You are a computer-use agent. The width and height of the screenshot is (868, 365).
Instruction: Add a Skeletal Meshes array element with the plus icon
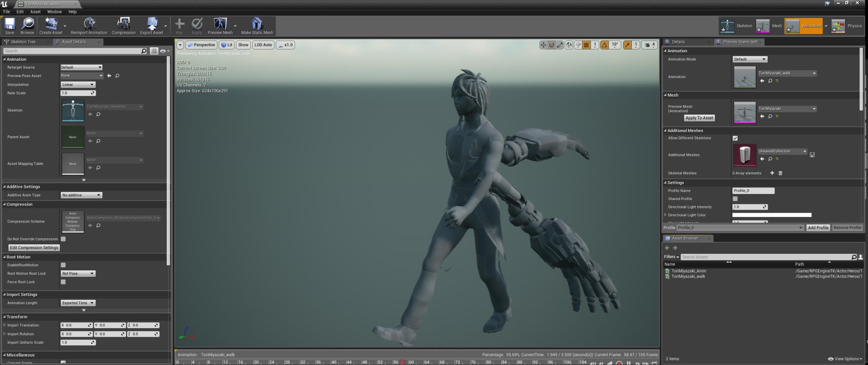point(772,173)
